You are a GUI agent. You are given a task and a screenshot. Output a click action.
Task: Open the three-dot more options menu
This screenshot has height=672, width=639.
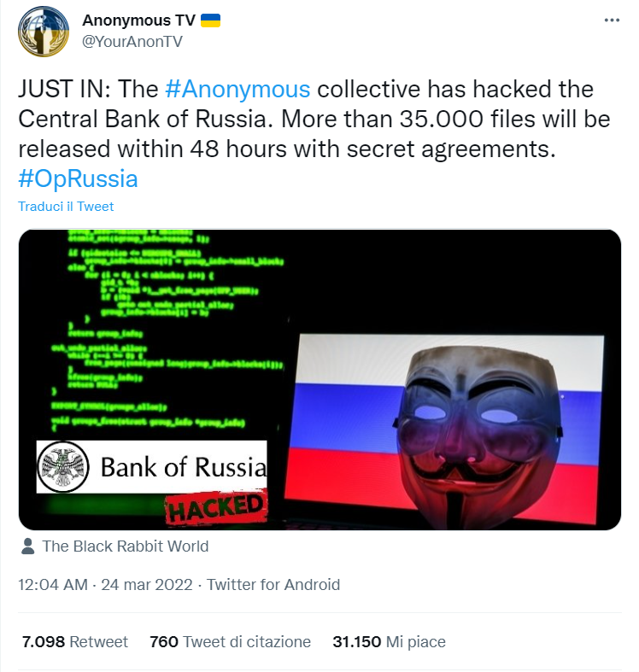[x=612, y=20]
